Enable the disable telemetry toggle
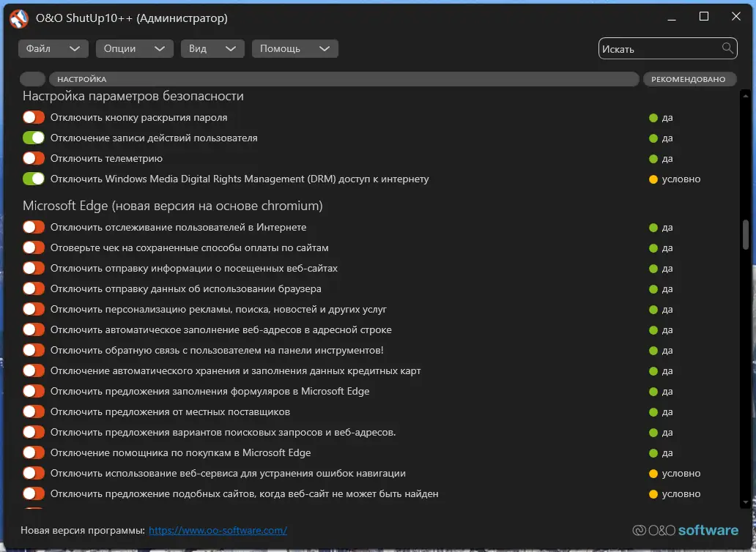 coord(34,159)
